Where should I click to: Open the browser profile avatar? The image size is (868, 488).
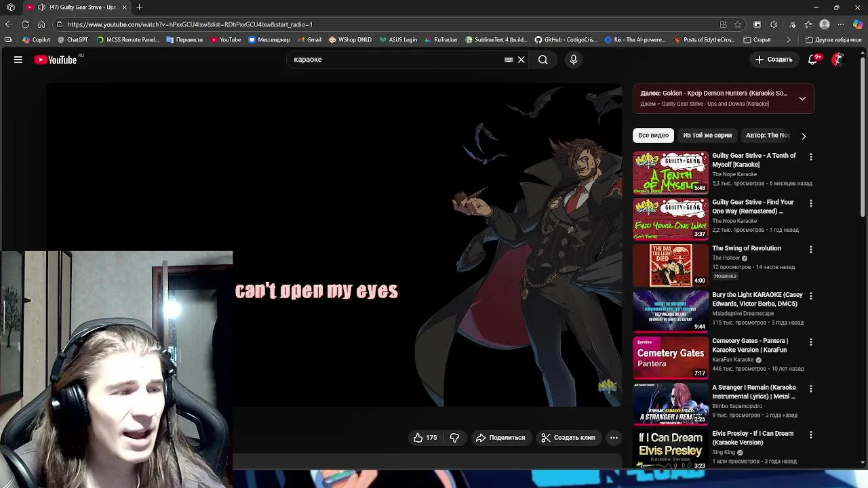tap(825, 24)
